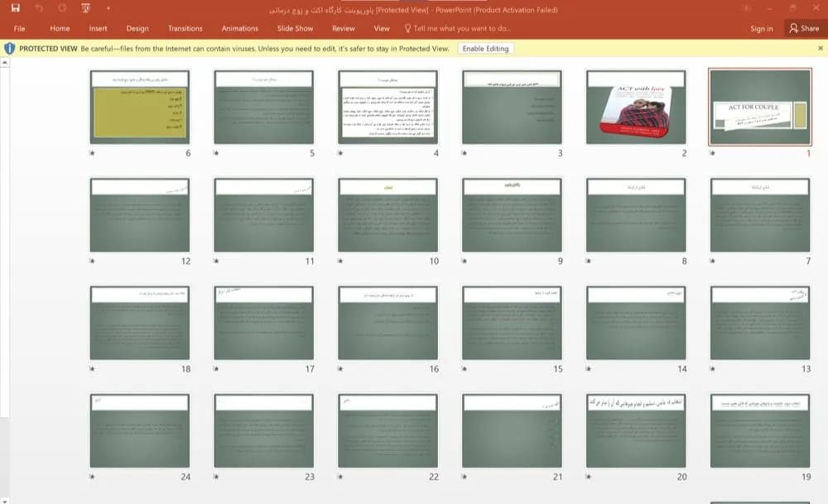Viewport: 828px width, 504px height.
Task: Click the star icon under slide 15
Action: click(x=465, y=368)
